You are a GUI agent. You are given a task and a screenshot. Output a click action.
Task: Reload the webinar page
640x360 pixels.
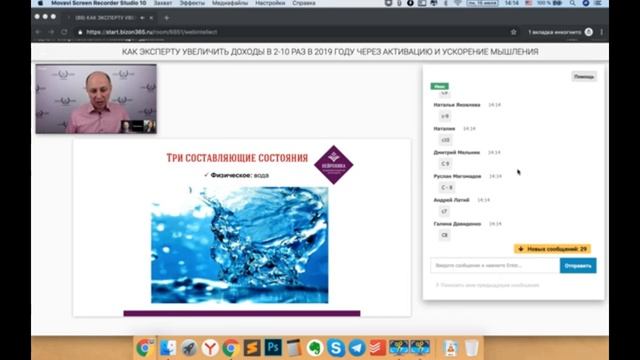(64, 32)
